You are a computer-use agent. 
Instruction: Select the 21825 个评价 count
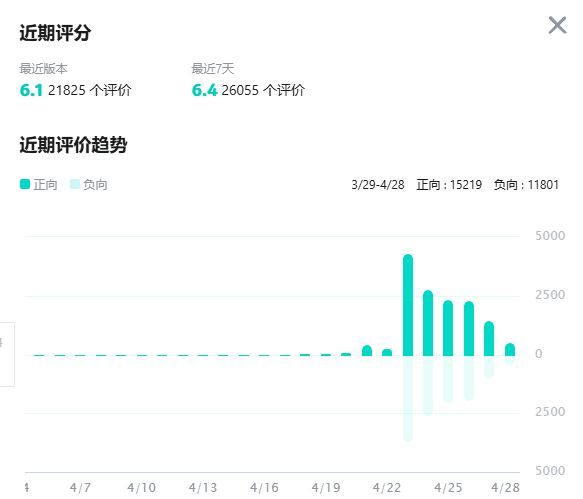point(90,90)
